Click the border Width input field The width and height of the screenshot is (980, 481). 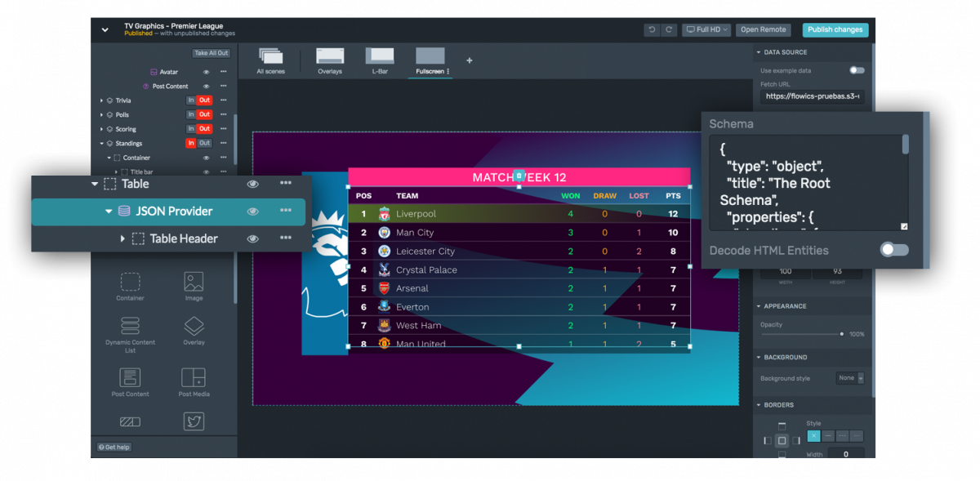point(845,454)
